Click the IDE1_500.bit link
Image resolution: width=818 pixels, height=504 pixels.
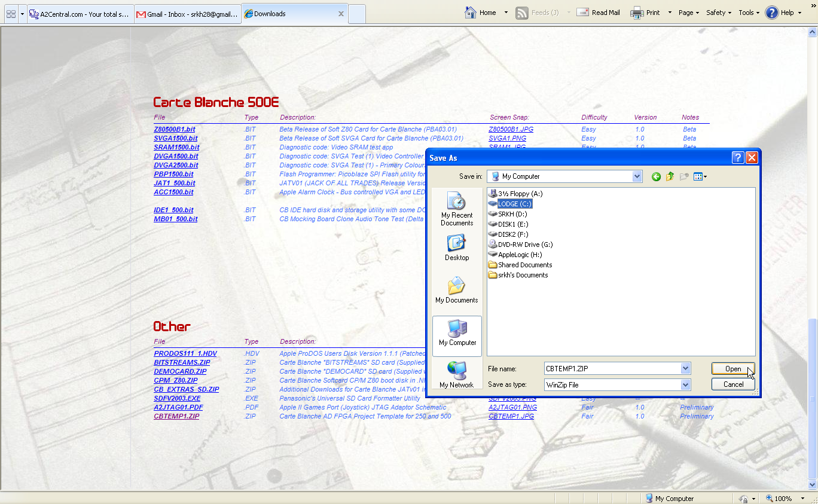coord(173,210)
